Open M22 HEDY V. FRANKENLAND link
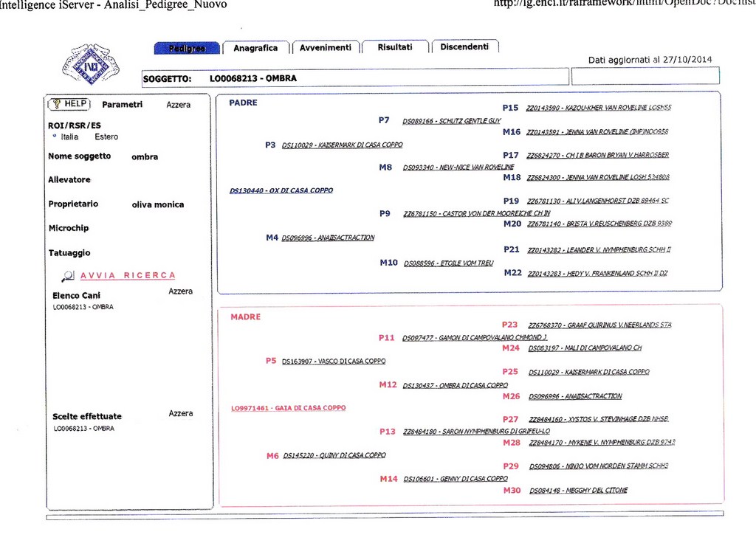 (598, 273)
